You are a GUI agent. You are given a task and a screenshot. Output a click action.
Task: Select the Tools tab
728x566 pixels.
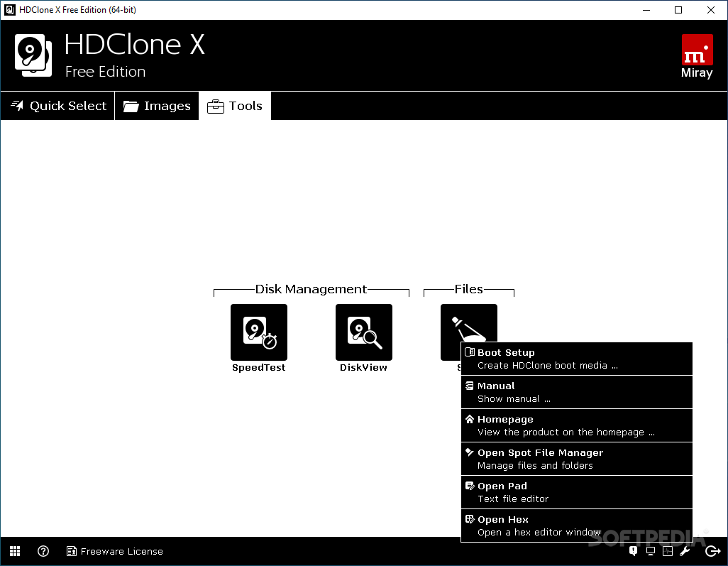pyautogui.click(x=235, y=106)
